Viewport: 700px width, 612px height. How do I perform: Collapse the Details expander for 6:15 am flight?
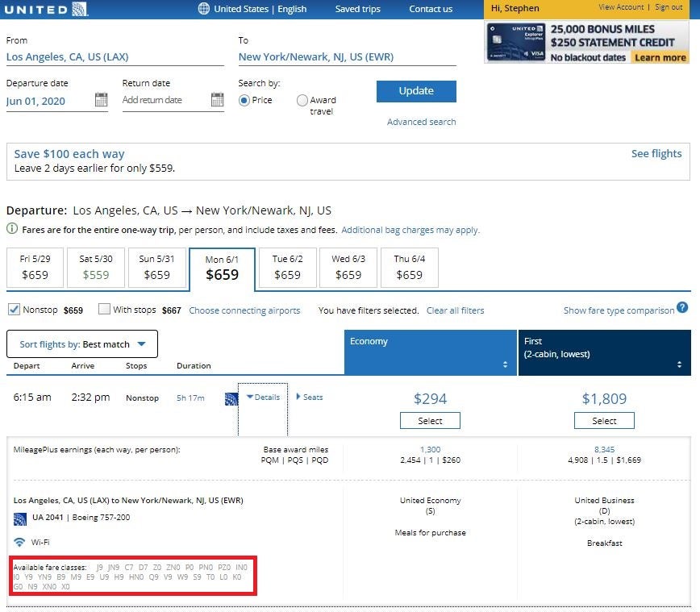[264, 398]
